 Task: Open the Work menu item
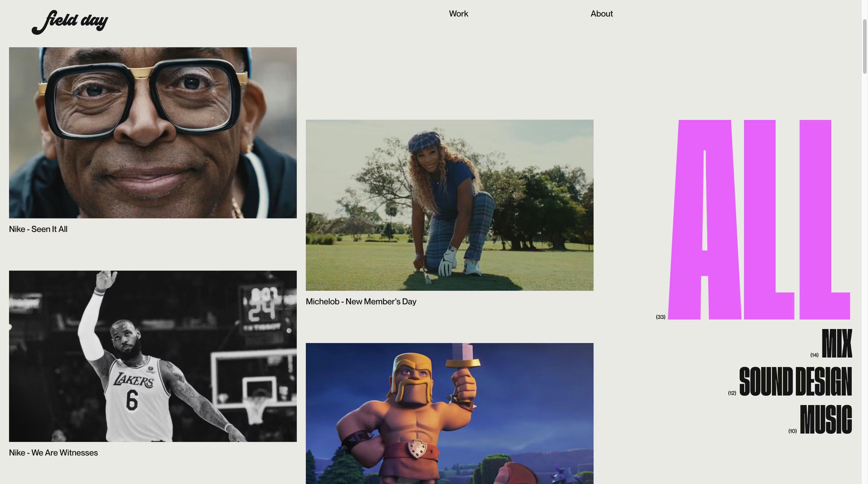pyautogui.click(x=458, y=14)
